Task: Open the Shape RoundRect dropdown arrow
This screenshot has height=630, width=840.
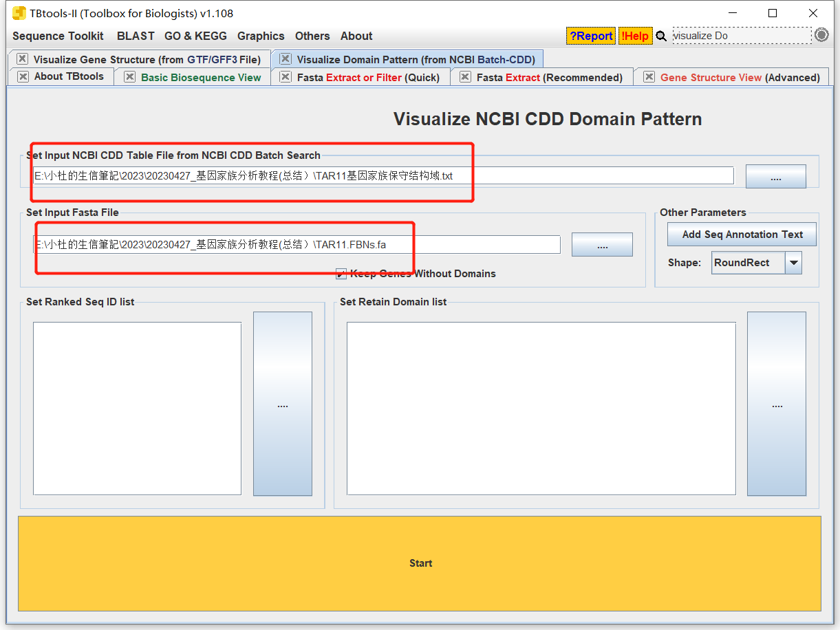Action: [794, 263]
